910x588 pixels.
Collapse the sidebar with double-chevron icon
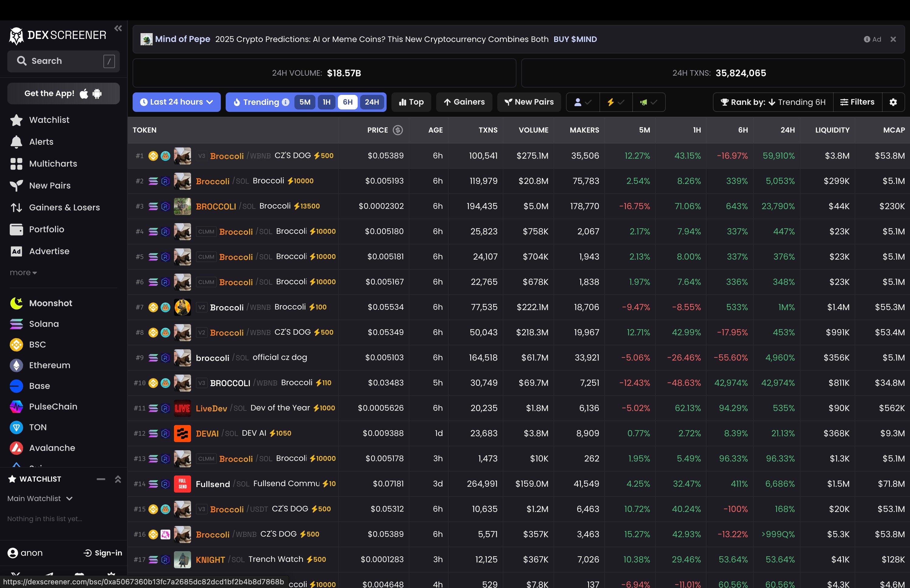click(118, 28)
